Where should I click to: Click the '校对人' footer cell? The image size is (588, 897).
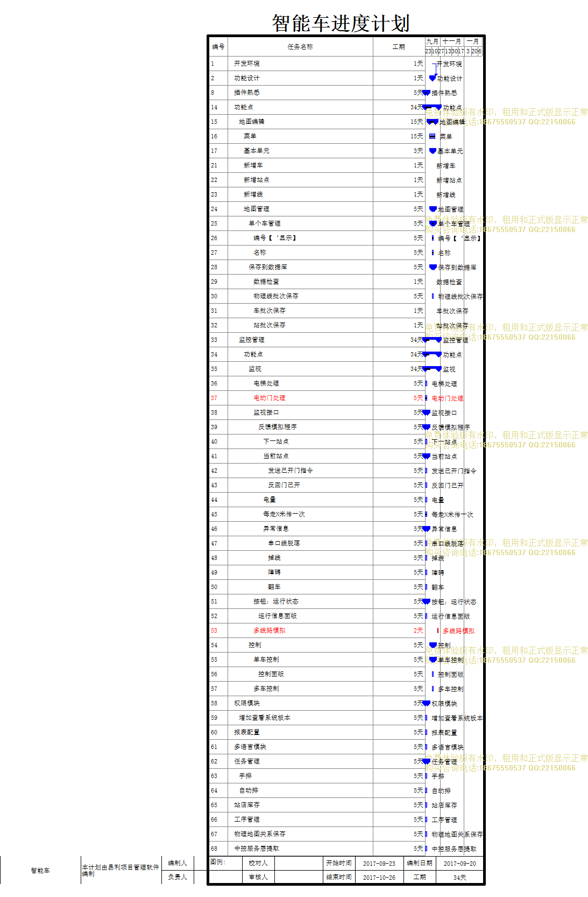(258, 863)
